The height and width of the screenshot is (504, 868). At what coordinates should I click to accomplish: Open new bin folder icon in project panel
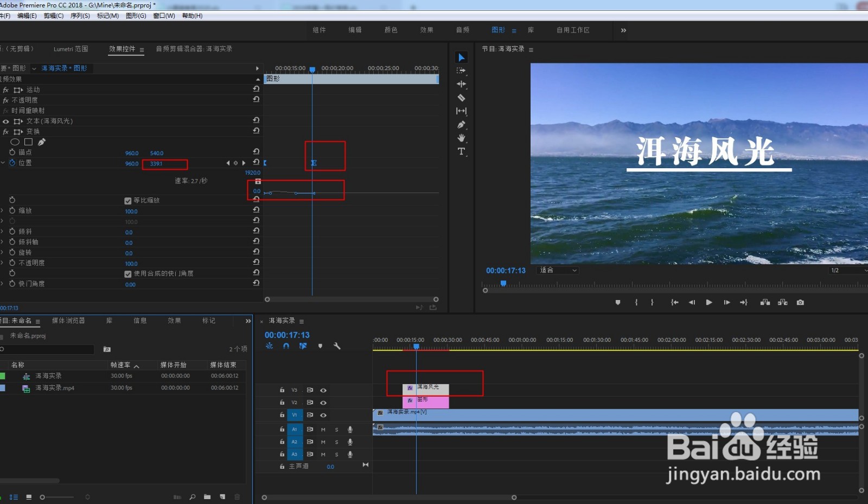tap(207, 496)
